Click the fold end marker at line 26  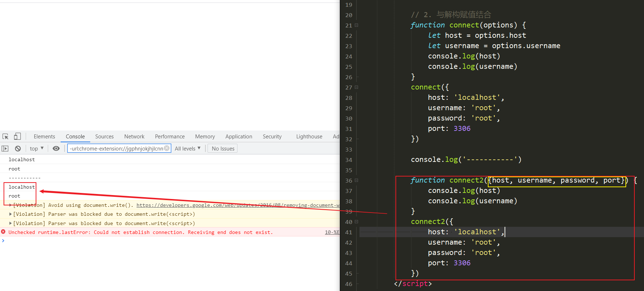click(357, 77)
